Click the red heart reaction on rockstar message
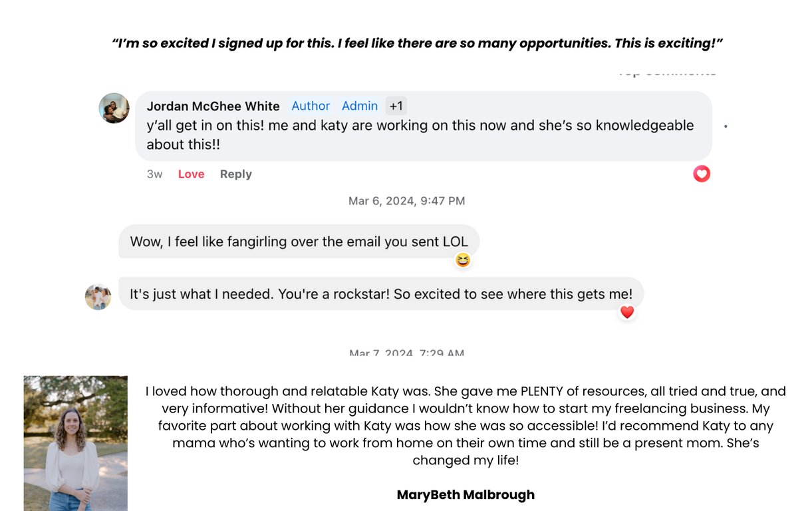Screen dimensions: 812x511 (627, 312)
